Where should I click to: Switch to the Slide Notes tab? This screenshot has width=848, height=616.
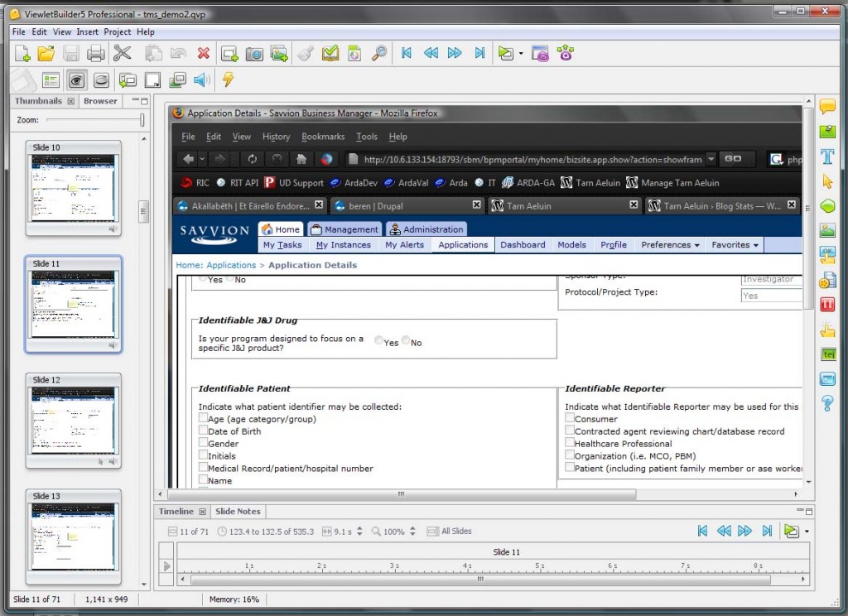point(238,512)
